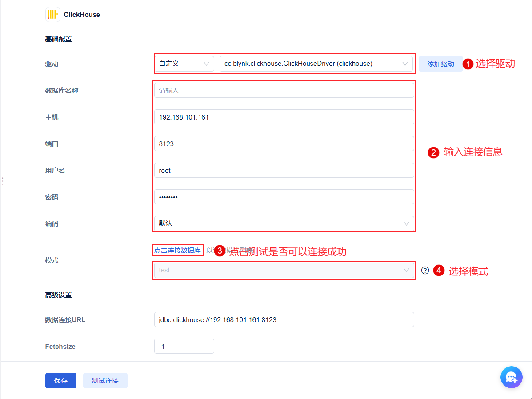Click the ClickHouse title text
This screenshot has height=399, width=532.
click(82, 15)
